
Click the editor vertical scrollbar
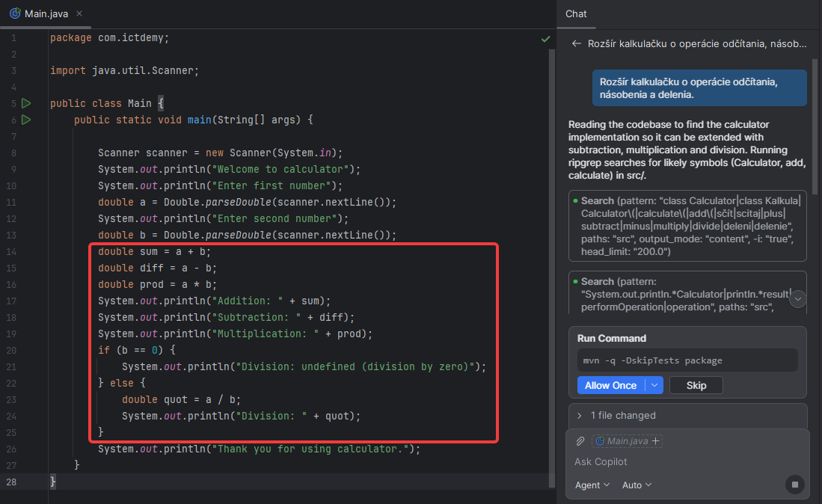(551, 267)
